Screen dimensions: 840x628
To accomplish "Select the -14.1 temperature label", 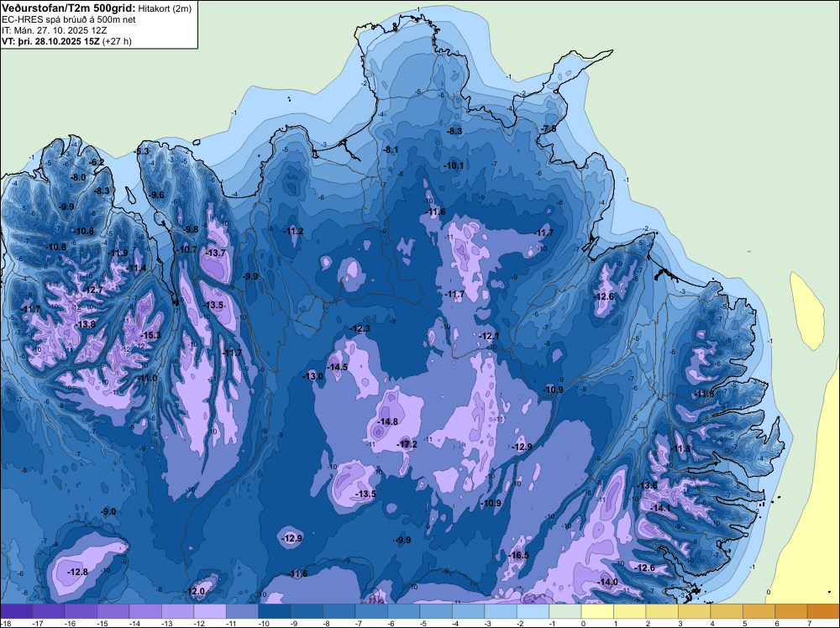I will pos(660,508).
